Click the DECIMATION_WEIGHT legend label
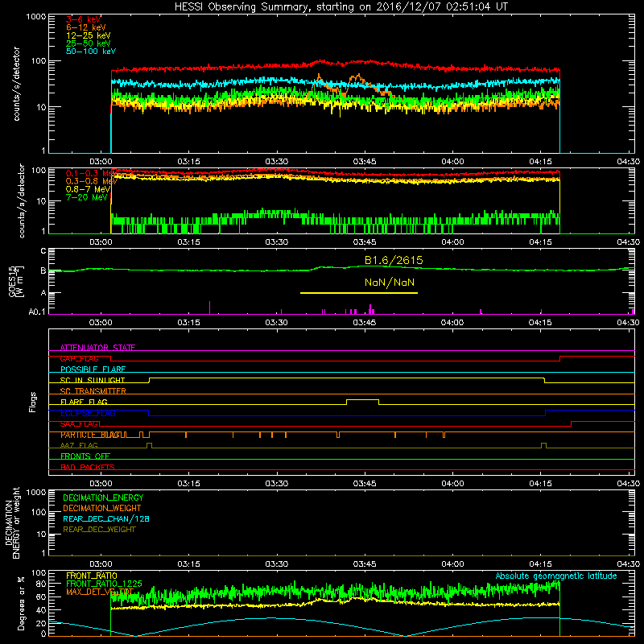 click(x=102, y=508)
